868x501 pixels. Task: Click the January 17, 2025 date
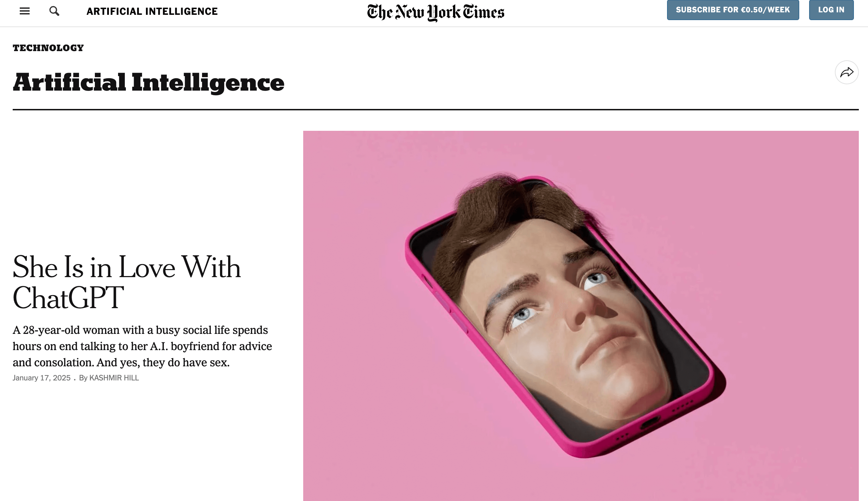(42, 378)
